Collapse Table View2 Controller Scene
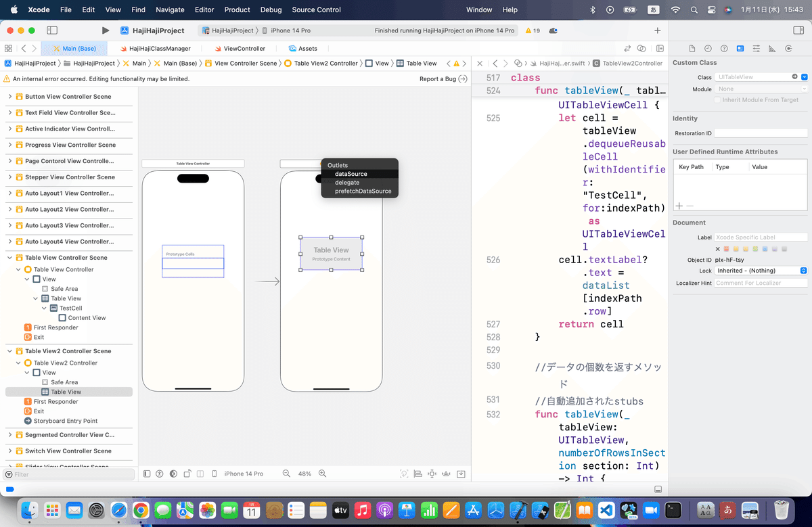 [10, 351]
